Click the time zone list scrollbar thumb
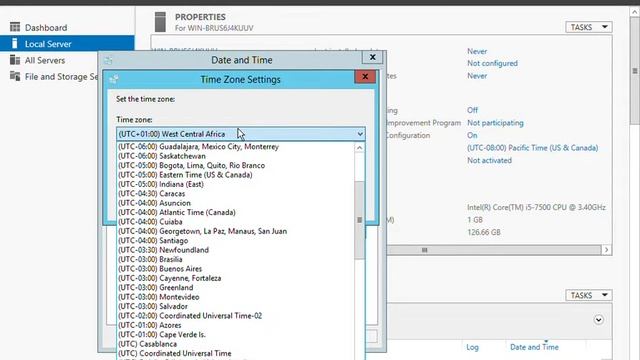640x360 pixels. click(x=359, y=220)
